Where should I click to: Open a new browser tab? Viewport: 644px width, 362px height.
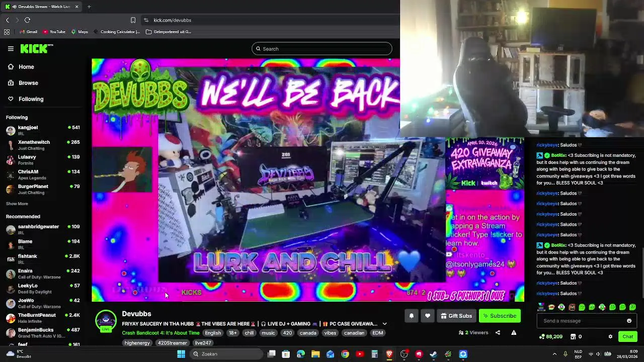click(x=89, y=7)
